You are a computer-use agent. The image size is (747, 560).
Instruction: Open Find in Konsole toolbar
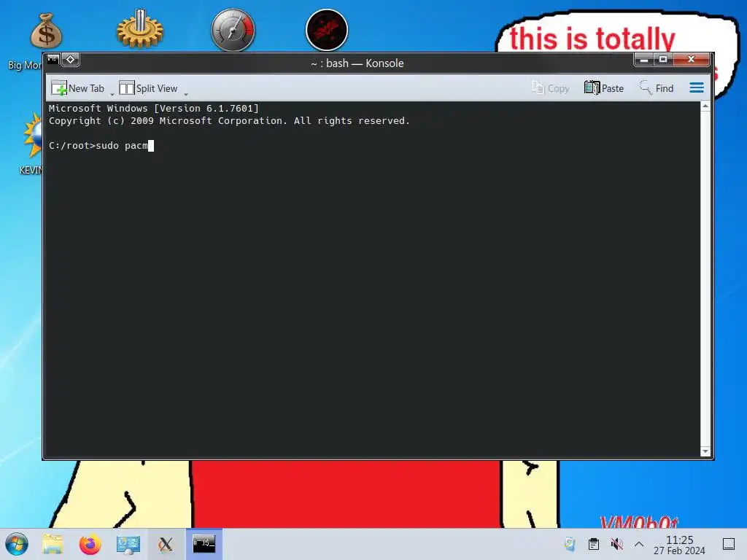(x=656, y=88)
